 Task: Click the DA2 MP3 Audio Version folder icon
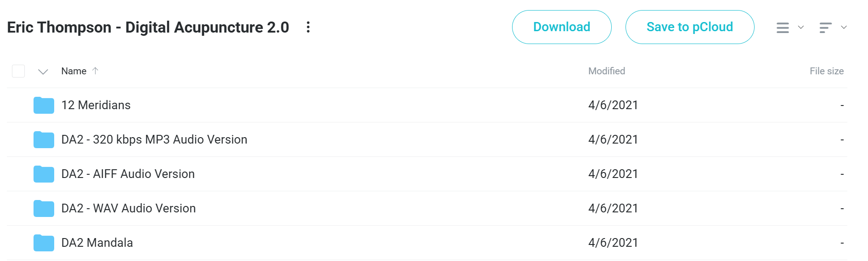[44, 139]
